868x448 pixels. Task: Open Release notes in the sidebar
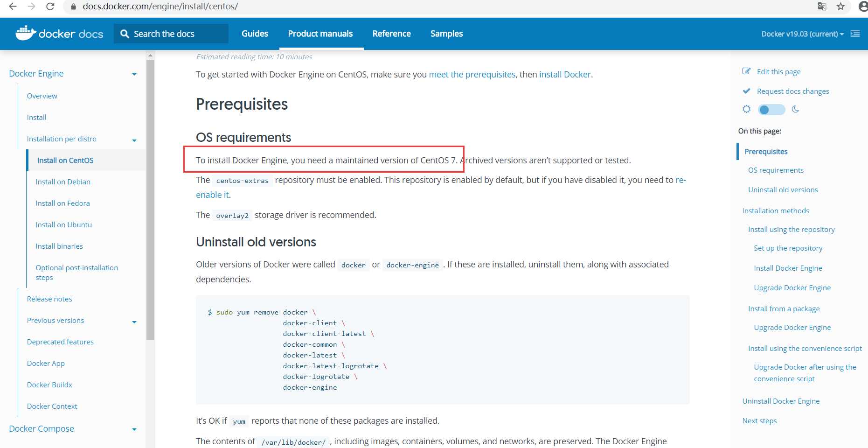pyautogui.click(x=49, y=299)
